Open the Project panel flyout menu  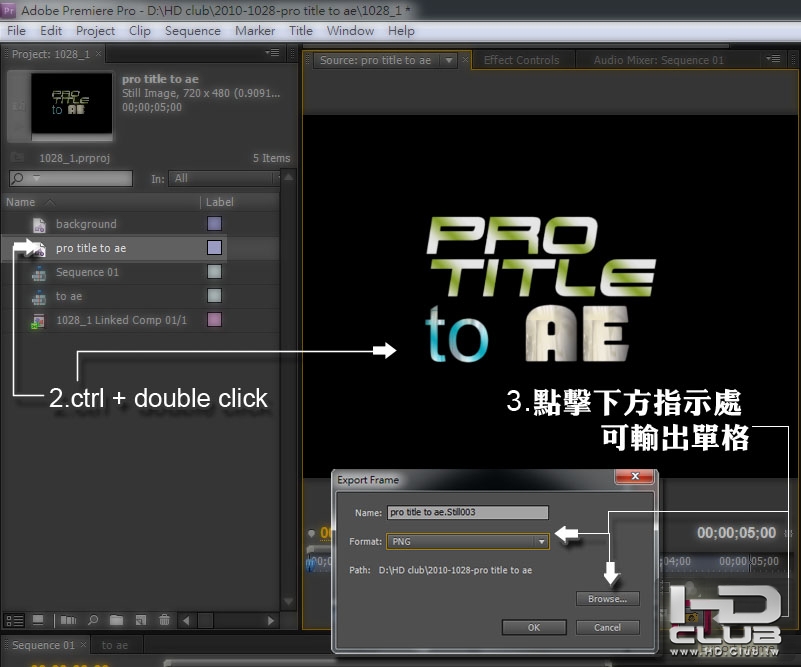click(272, 53)
